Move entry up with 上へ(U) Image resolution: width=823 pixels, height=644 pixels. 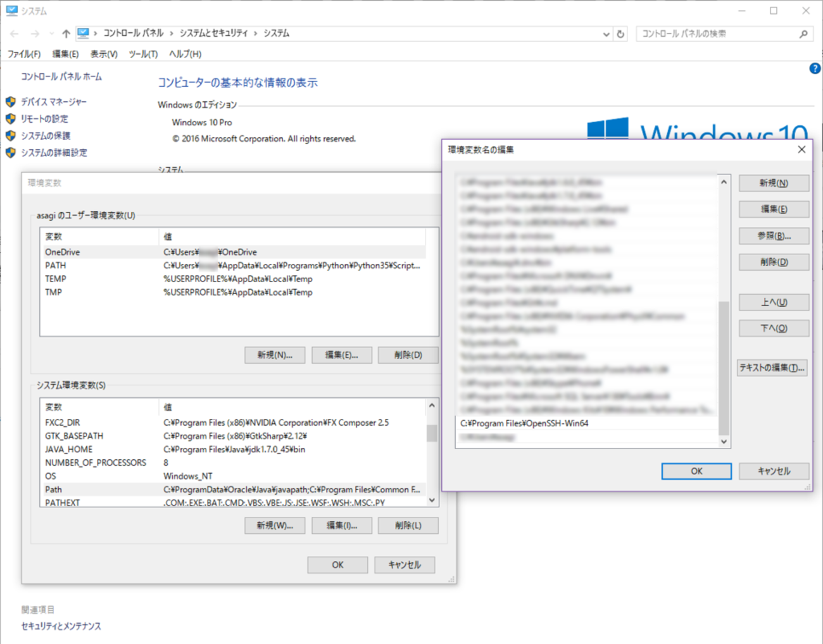click(x=774, y=302)
